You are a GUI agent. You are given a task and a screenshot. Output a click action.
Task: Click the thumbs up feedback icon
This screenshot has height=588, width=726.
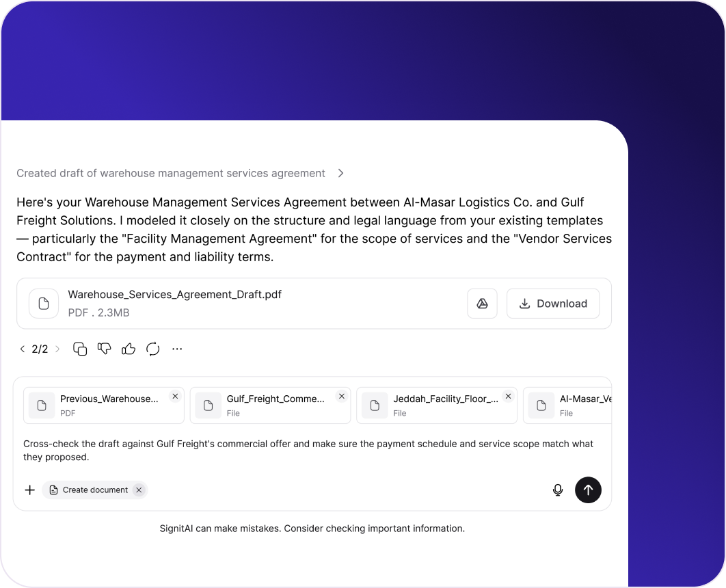pos(129,349)
